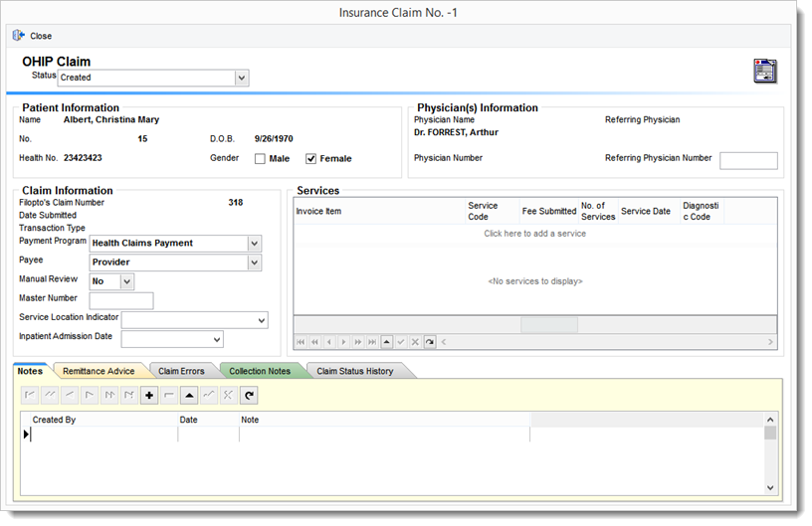Open the Status dropdown showing Created
This screenshot has width=812, height=526.
tap(242, 78)
